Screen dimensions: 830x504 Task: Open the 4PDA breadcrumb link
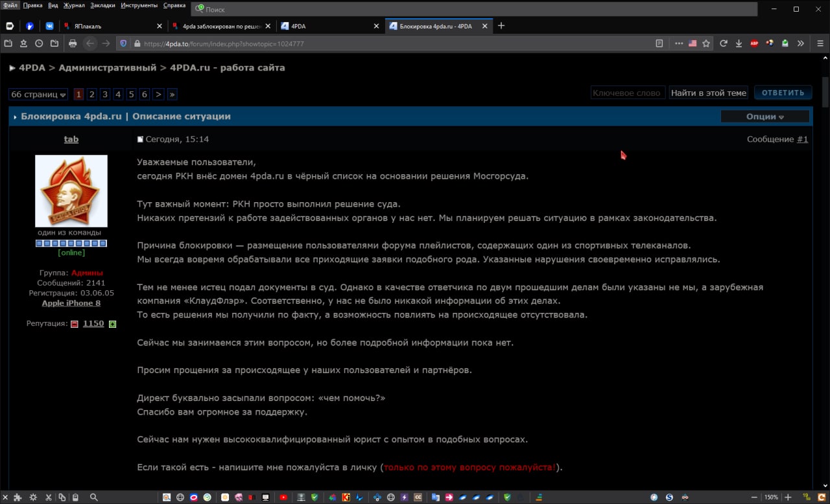[32, 67]
